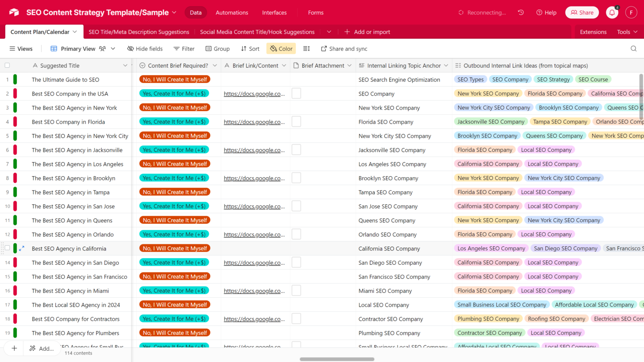644x362 pixels.
Task: Check the row 13 selection checkbox
Action: click(7, 248)
